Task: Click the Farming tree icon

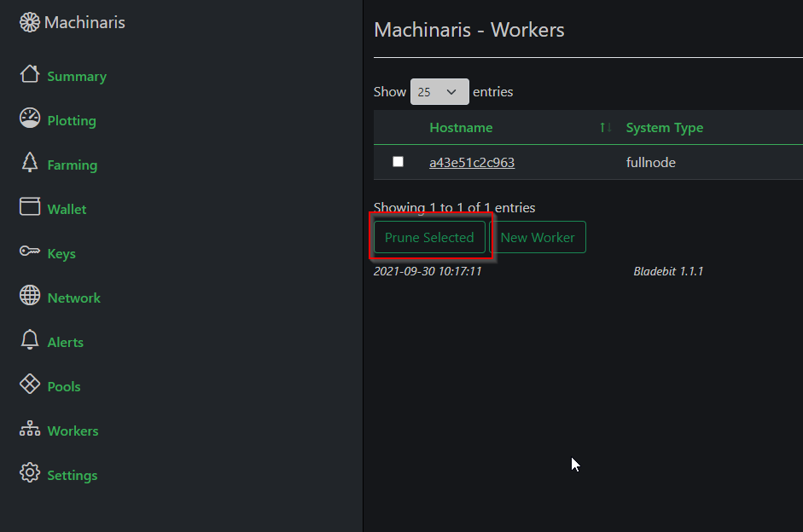Action: click(x=30, y=162)
